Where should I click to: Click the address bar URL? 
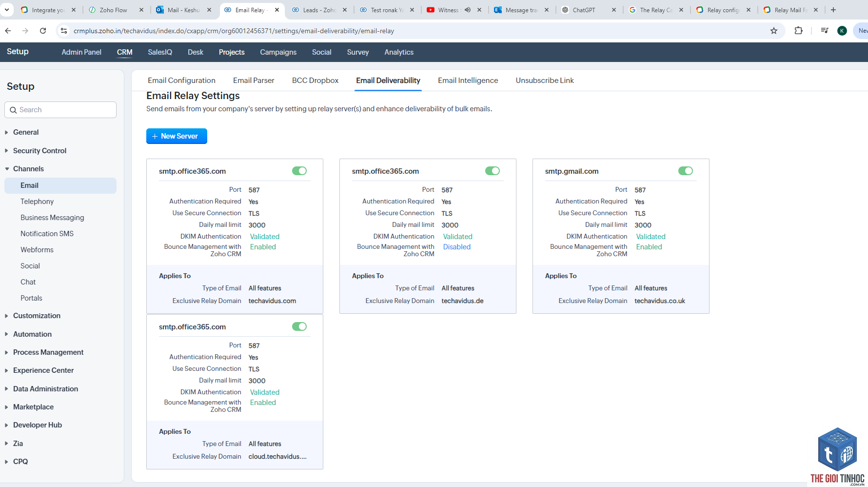tap(234, 31)
